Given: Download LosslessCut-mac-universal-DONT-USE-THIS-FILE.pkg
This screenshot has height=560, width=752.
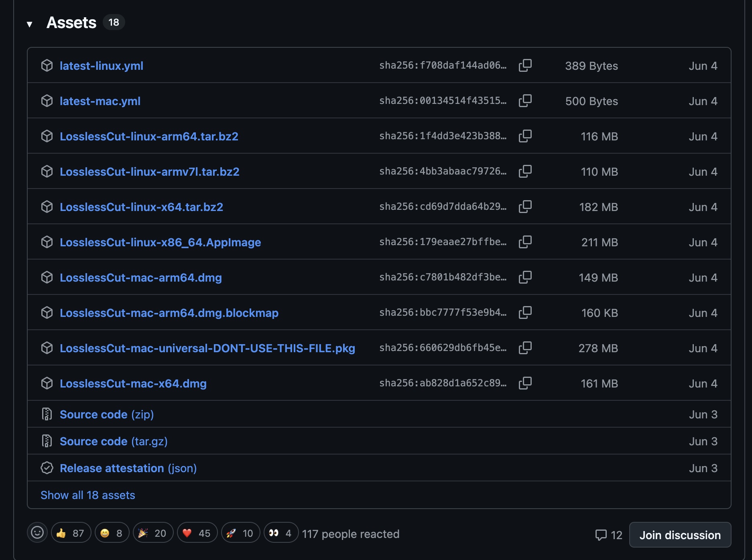Looking at the screenshot, I should point(207,348).
